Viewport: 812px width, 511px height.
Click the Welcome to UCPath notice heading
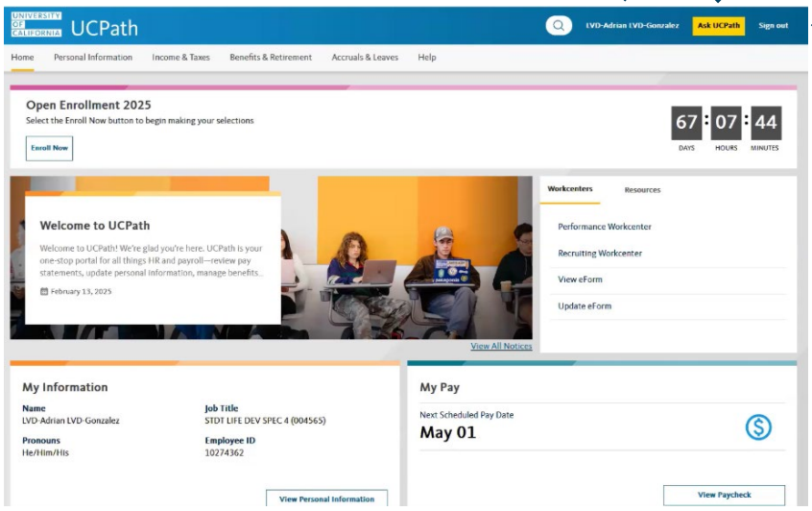[x=95, y=226]
